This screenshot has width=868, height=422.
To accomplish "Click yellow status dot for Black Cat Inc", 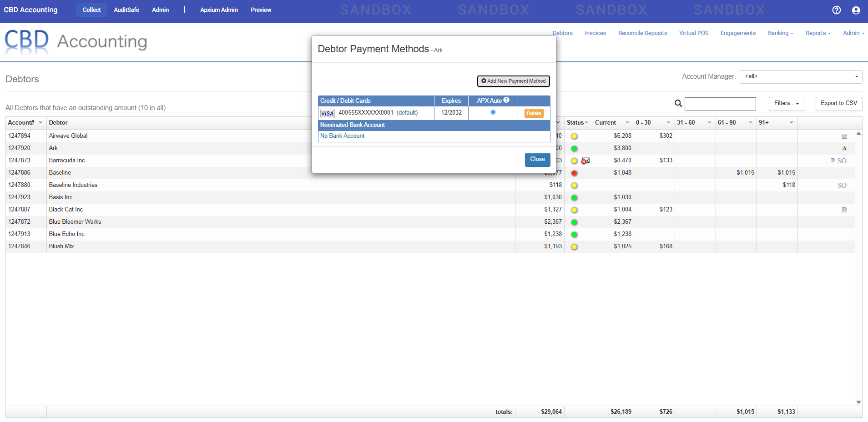I will coord(574,210).
